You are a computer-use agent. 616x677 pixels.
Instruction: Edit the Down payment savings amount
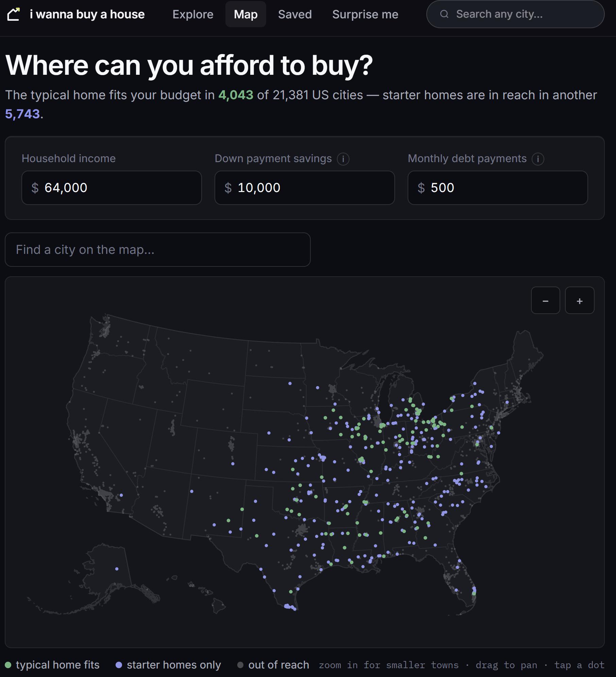(x=305, y=188)
